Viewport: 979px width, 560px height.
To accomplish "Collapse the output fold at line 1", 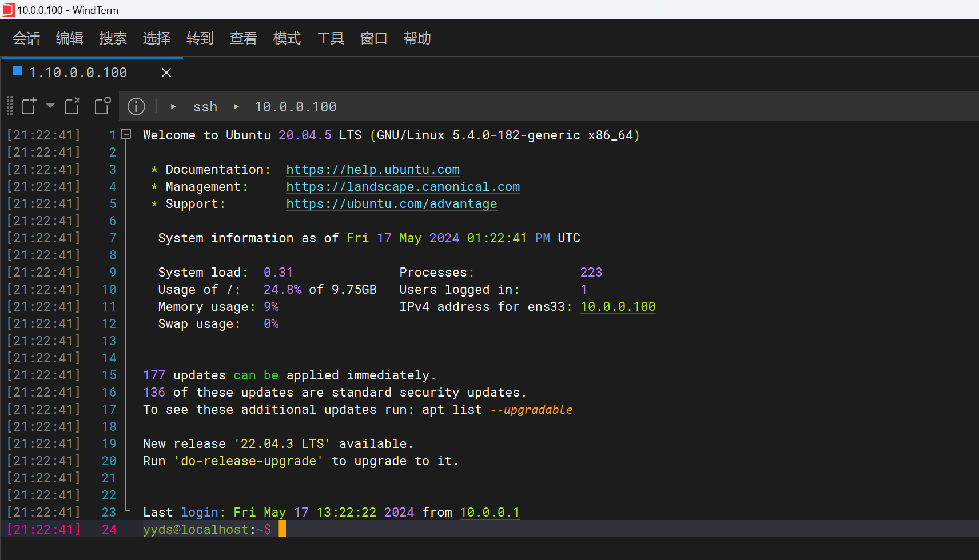I will [x=126, y=135].
